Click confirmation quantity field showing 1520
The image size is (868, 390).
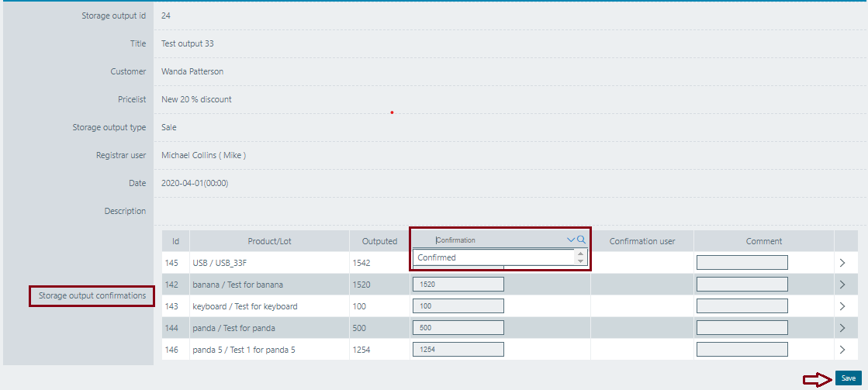pos(458,285)
